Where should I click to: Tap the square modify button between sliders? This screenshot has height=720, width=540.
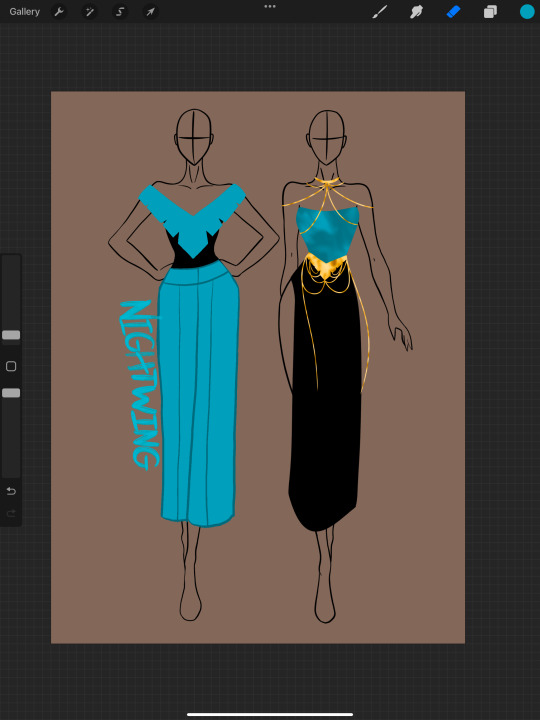pyautogui.click(x=11, y=366)
